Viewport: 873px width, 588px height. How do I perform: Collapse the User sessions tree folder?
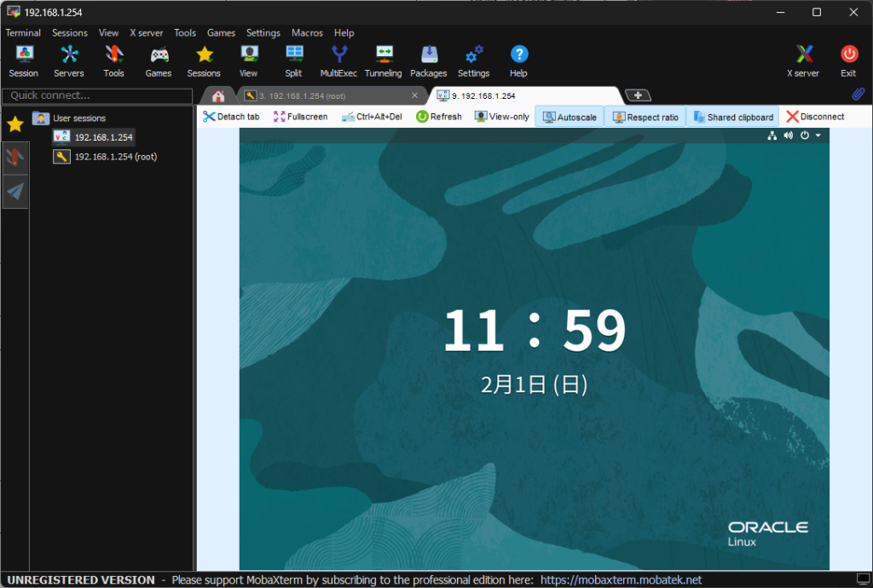(x=41, y=118)
